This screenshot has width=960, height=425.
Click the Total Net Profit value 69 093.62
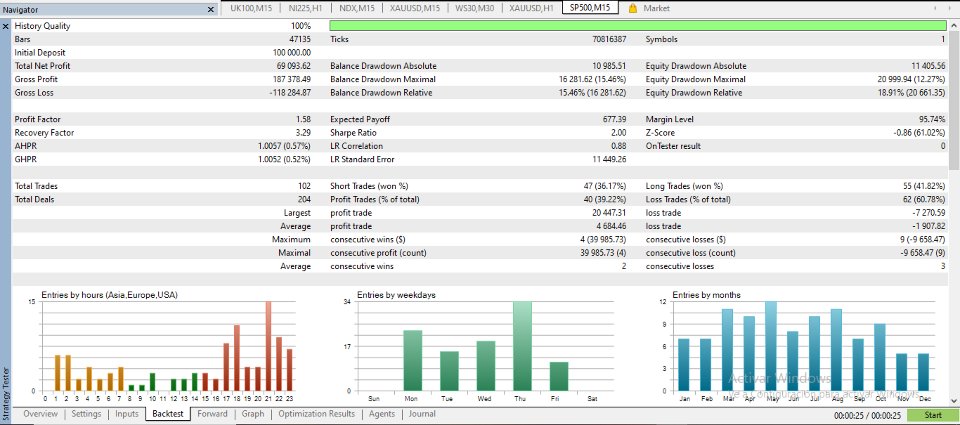[293, 66]
